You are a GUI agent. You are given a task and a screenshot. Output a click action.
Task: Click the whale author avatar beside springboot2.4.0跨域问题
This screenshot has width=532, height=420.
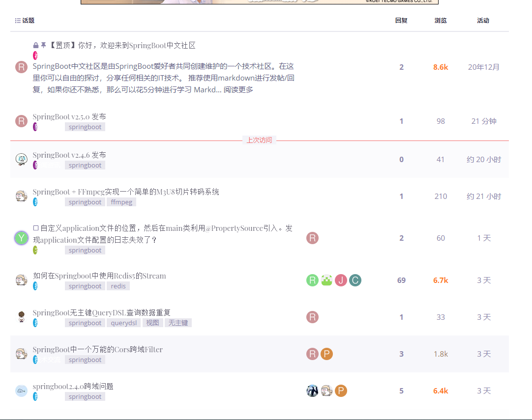pos(21,391)
